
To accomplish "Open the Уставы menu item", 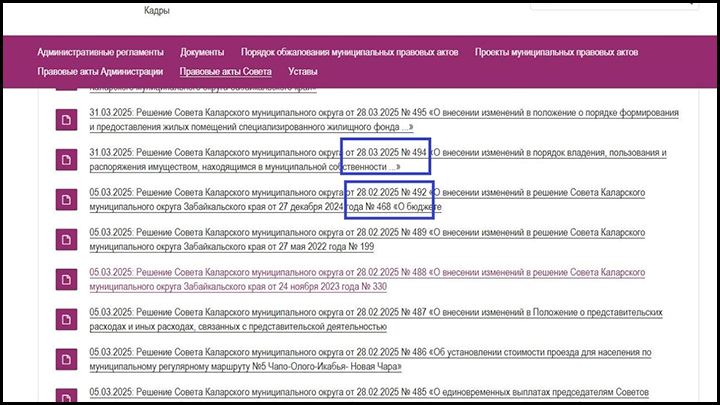I will pyautogui.click(x=303, y=72).
